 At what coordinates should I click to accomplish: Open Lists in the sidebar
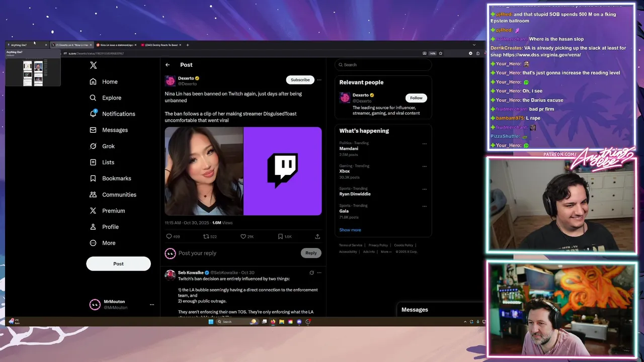(102, 162)
